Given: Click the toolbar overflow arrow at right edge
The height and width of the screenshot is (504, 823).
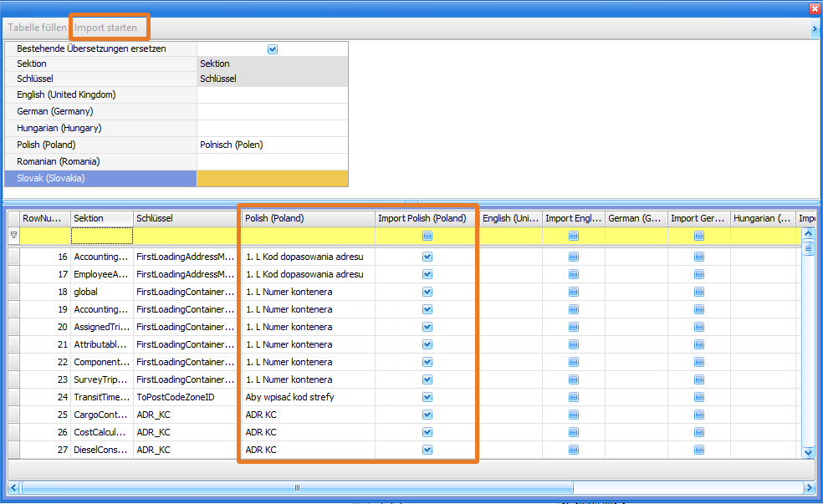Looking at the screenshot, I should pos(815,28).
